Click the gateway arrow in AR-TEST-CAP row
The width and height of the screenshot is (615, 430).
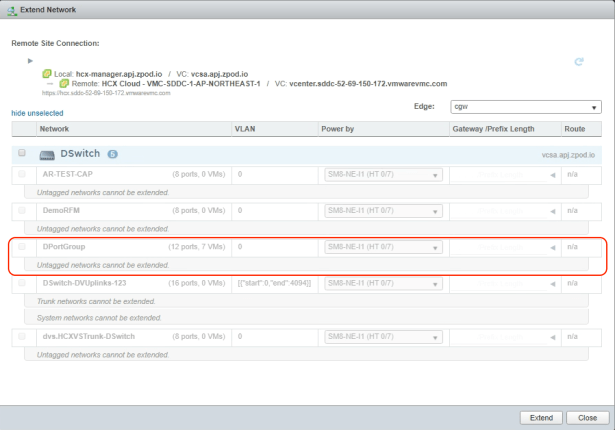(x=551, y=174)
